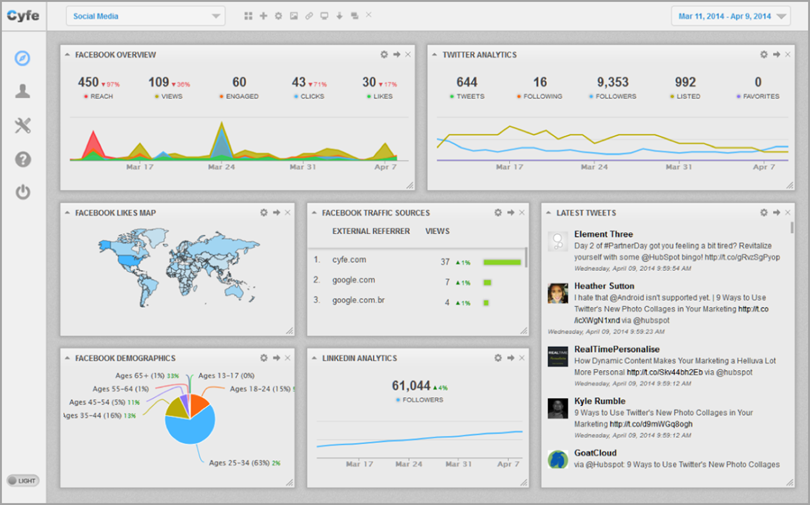Open the Element Three tweet author

603,234
